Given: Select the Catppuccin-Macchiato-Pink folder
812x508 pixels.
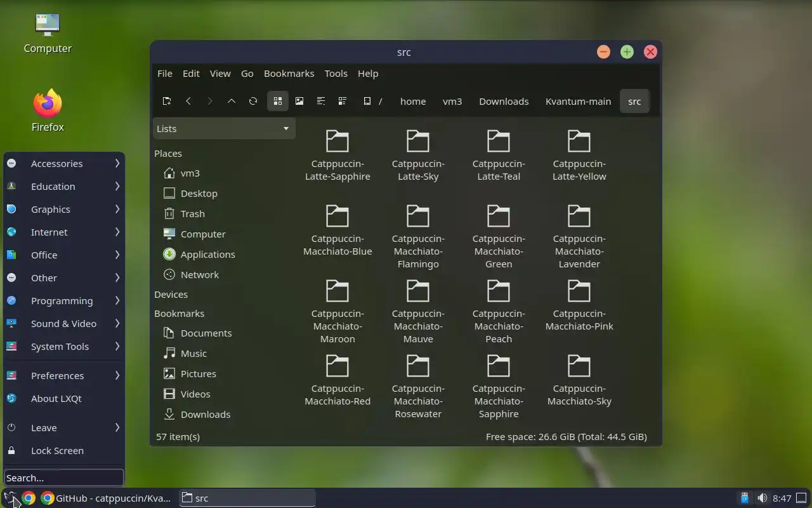Looking at the screenshot, I should tap(579, 305).
